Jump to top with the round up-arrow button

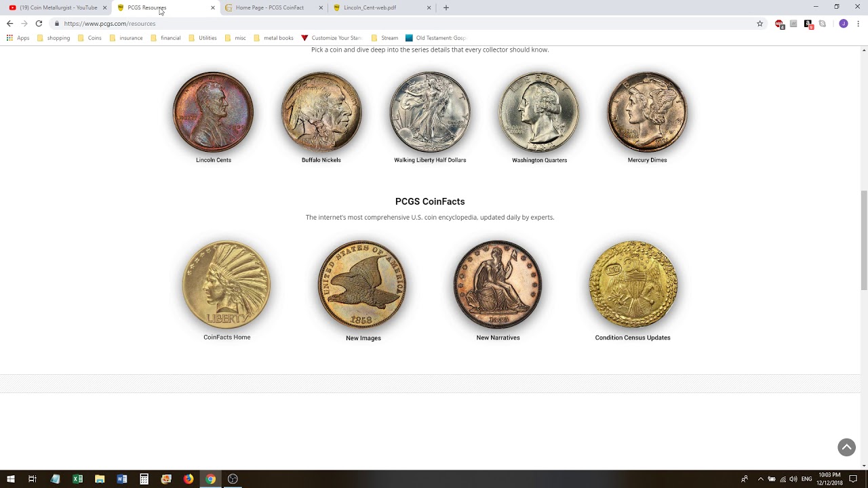846,447
